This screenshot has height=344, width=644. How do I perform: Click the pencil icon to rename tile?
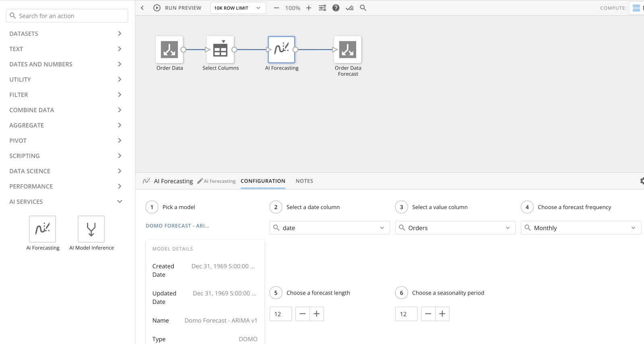tap(200, 181)
